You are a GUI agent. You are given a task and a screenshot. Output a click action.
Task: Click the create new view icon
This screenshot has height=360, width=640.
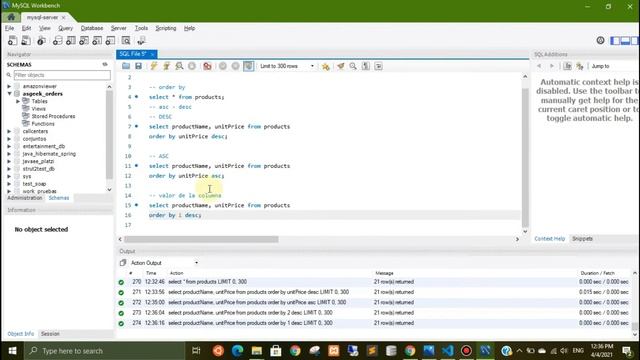tap(84, 40)
